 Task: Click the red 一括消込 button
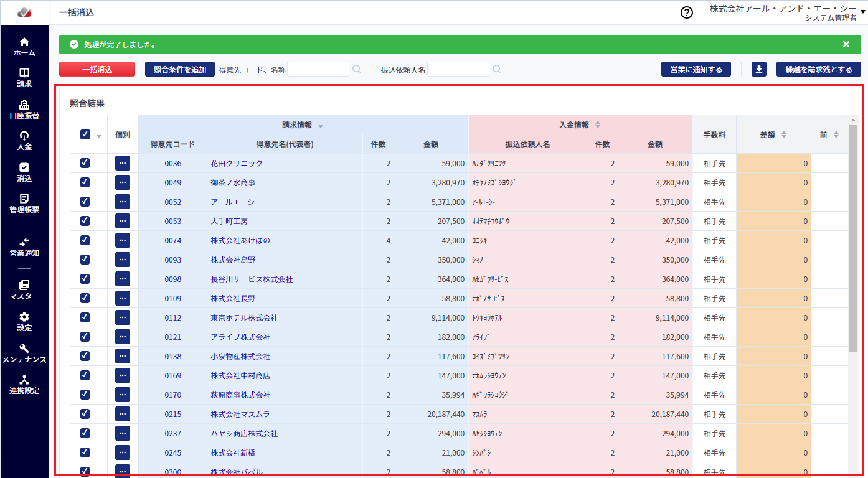point(97,69)
